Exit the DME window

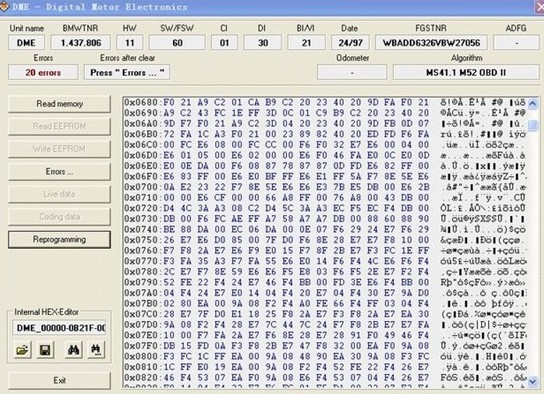coord(59,380)
